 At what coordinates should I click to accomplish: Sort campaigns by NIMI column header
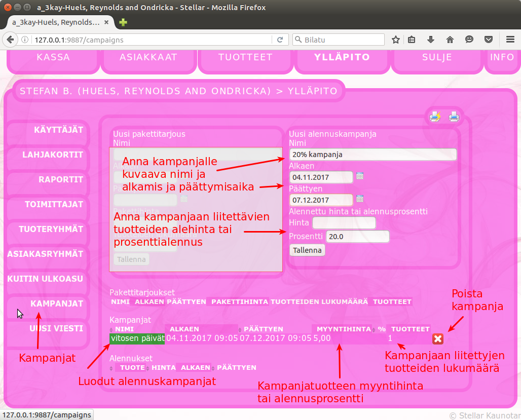click(125, 329)
